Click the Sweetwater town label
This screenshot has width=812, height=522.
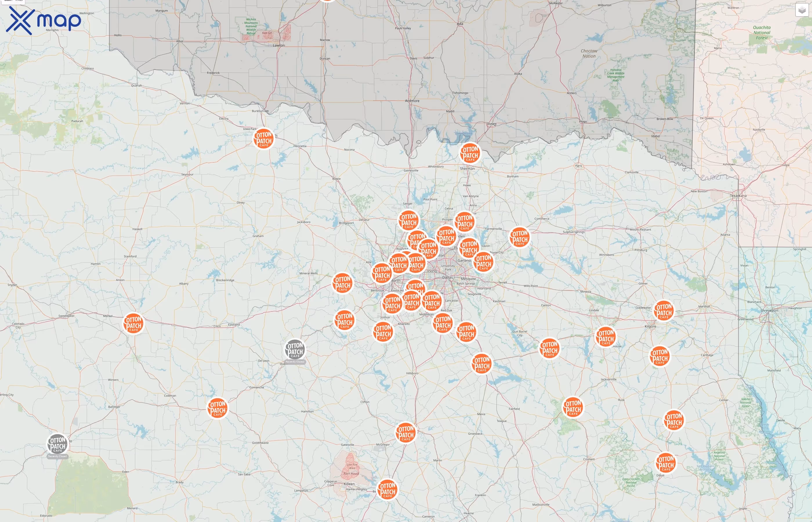tap(66, 316)
